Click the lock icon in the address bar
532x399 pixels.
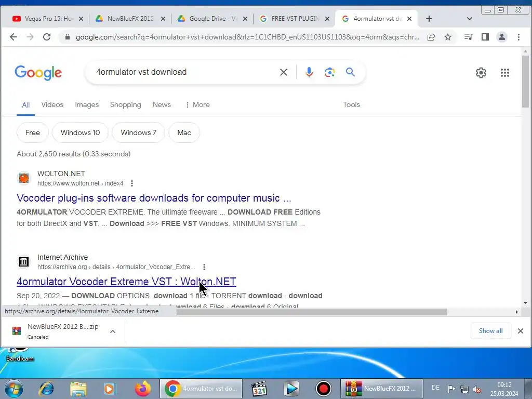click(68, 37)
